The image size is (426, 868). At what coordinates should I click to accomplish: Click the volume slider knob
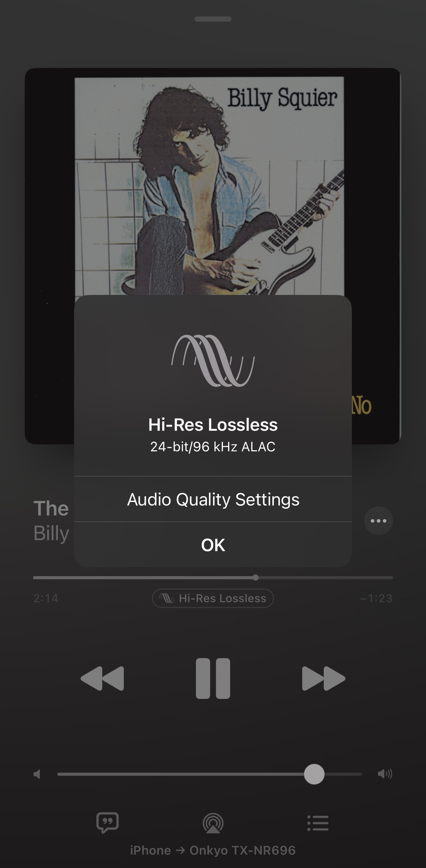(x=314, y=774)
